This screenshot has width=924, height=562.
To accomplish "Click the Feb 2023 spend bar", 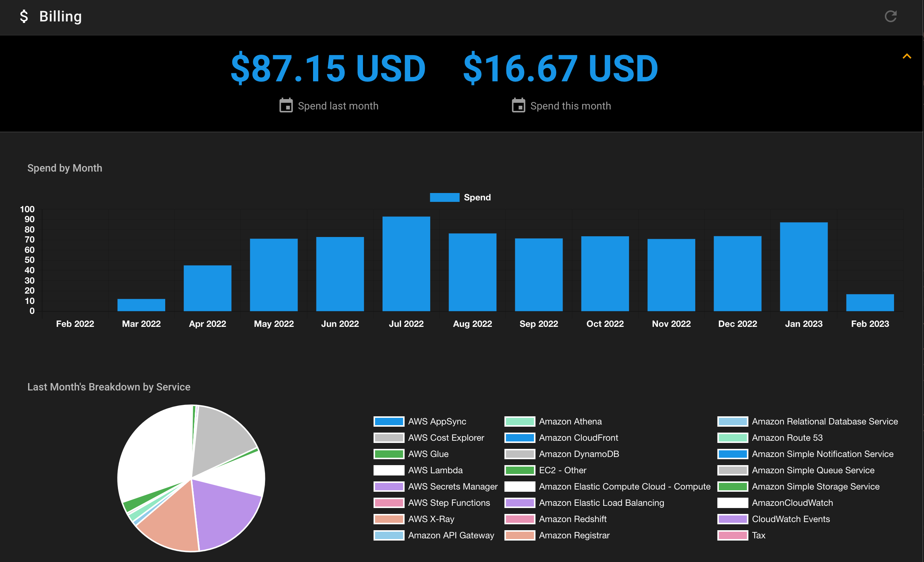I will [x=870, y=303].
